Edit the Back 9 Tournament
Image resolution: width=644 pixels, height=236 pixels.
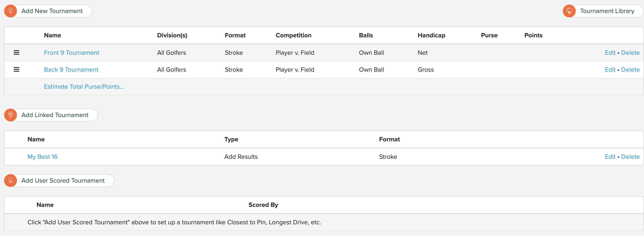pos(610,70)
